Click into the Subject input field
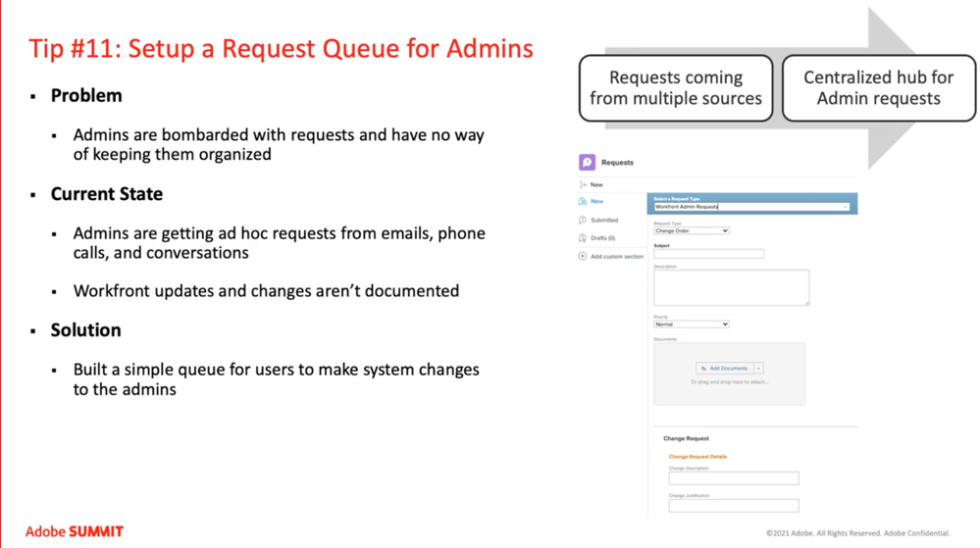 coord(708,254)
